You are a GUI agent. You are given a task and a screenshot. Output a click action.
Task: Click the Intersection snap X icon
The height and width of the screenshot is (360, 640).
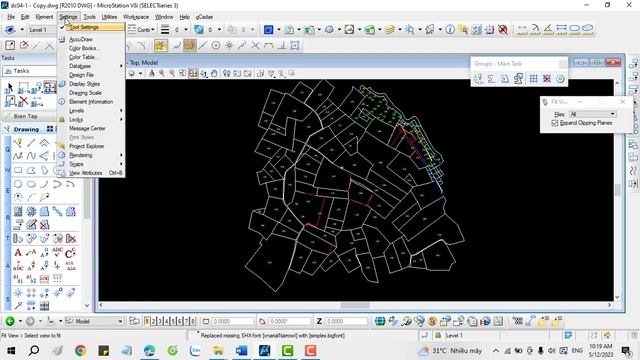click(x=256, y=46)
